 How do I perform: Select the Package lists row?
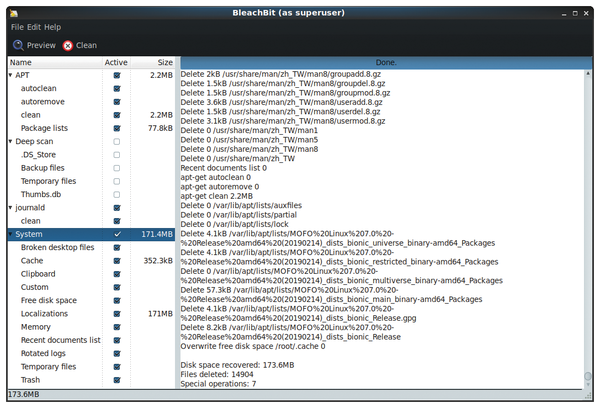coord(91,128)
